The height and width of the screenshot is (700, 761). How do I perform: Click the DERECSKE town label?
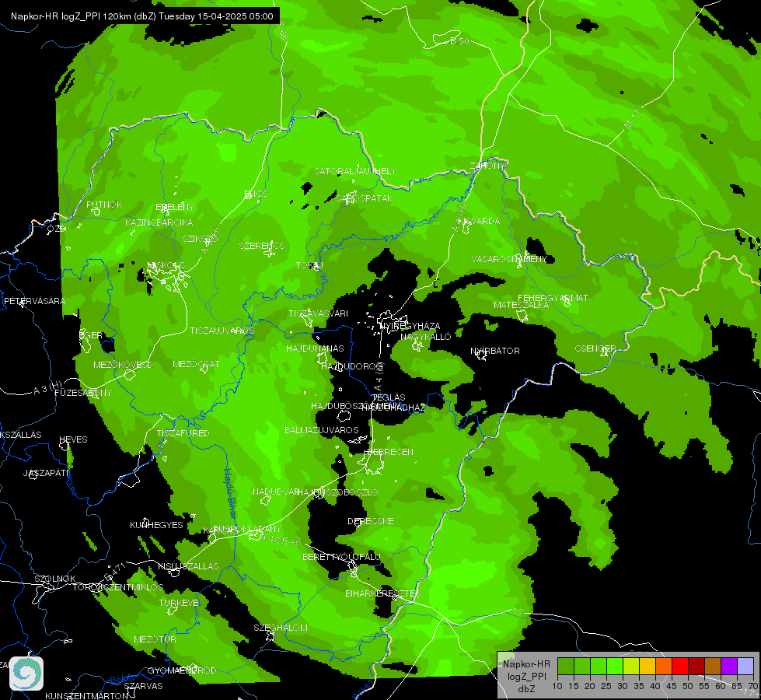pos(370,521)
